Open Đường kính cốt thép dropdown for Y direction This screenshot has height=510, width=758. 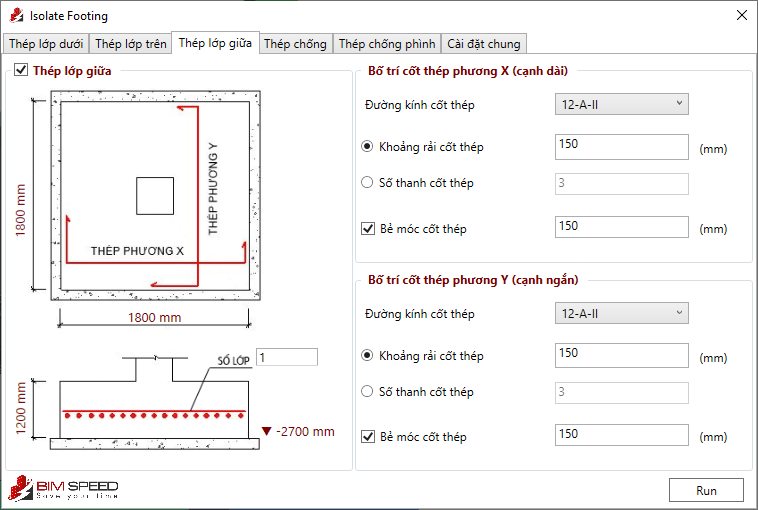click(x=621, y=313)
